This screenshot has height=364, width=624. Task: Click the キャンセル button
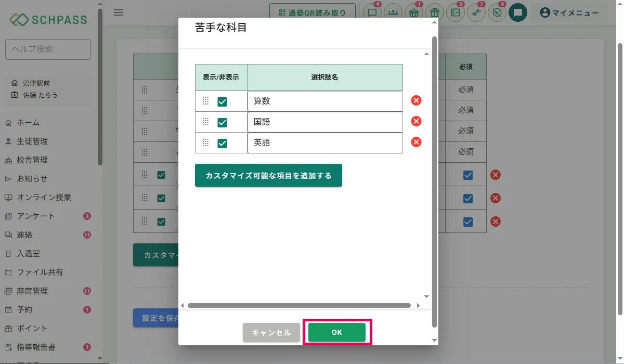[x=271, y=332]
